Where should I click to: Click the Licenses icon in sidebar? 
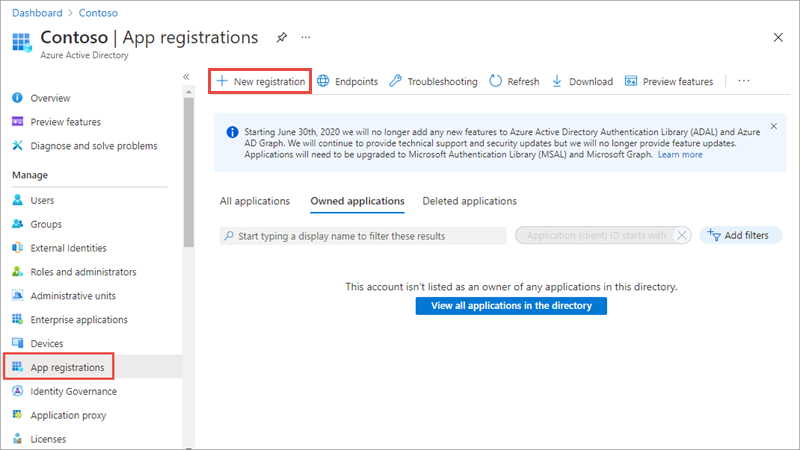(x=17, y=439)
